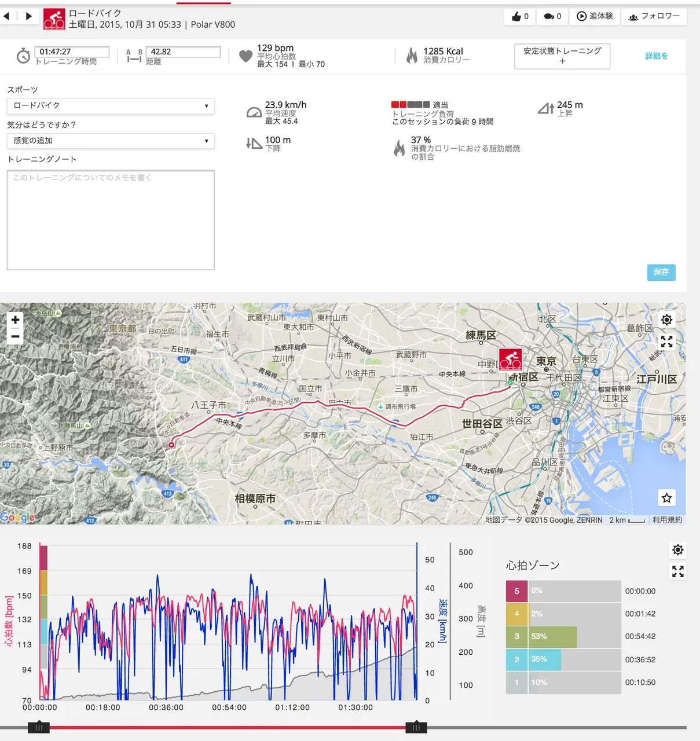The height and width of the screenshot is (741, 700).
Task: Expand the map to fullscreen
Action: pyautogui.click(x=666, y=342)
